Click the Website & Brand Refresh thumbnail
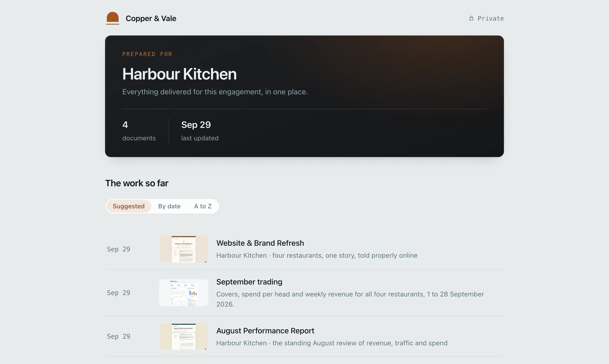 point(183,249)
